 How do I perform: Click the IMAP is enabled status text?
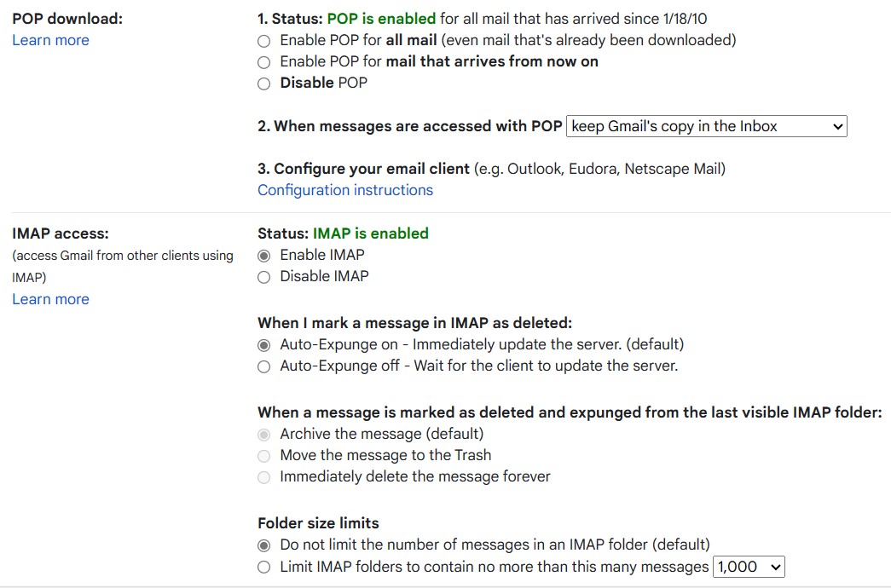pyautogui.click(x=371, y=233)
